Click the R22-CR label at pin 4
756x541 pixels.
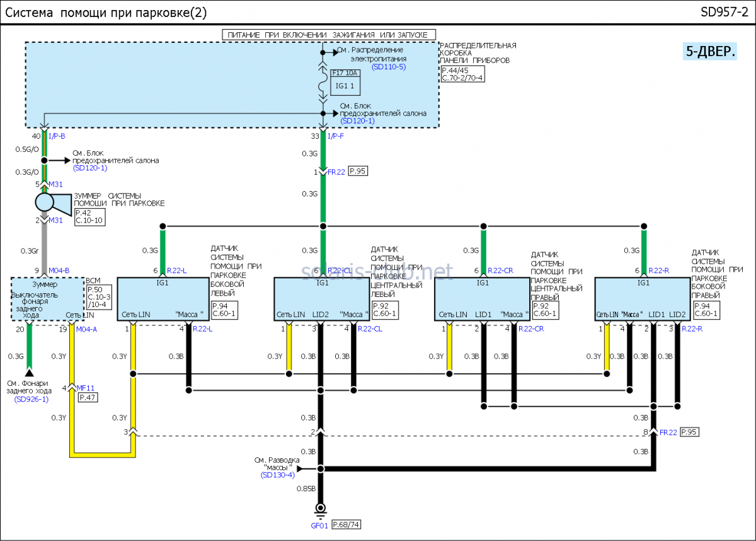click(x=531, y=329)
